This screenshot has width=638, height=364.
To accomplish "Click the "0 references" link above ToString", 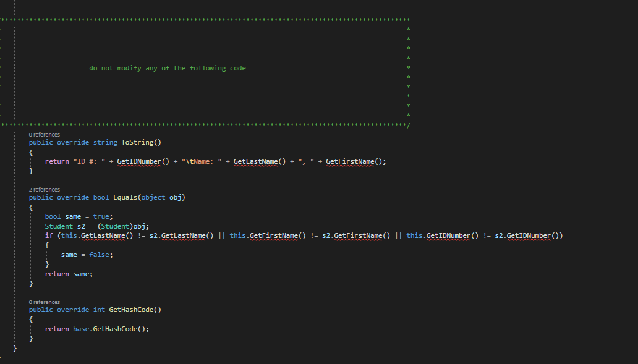I will coord(44,134).
